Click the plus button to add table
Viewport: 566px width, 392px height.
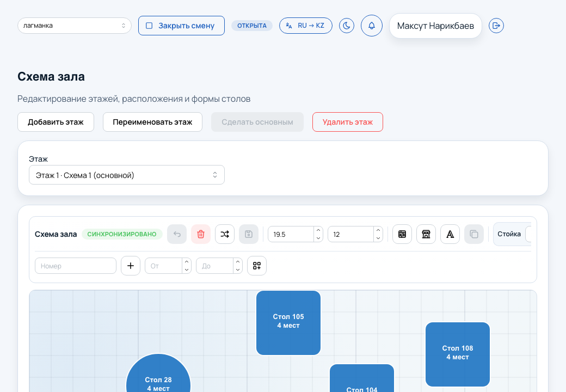point(131,266)
